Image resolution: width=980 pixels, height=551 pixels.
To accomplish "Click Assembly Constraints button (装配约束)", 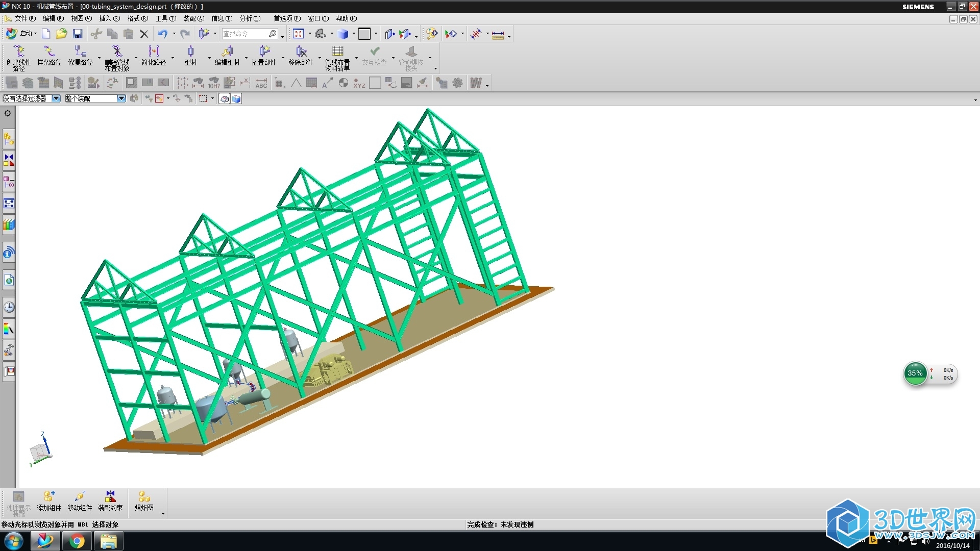I will click(110, 501).
